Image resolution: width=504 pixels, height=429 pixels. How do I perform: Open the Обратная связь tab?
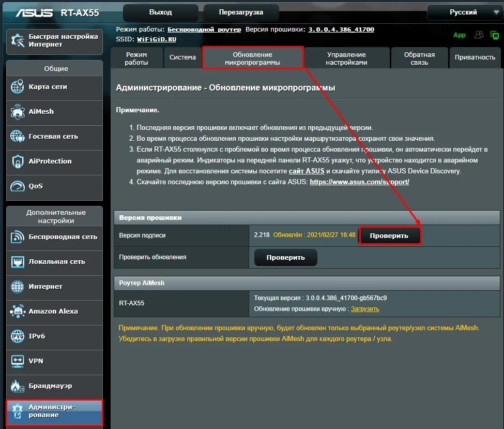point(419,58)
